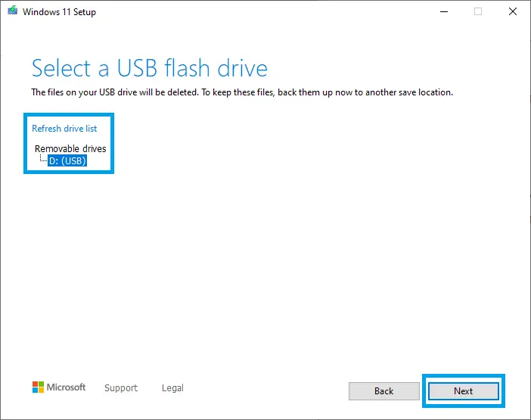Close the Windows 11 Setup window
Viewport: 531px width, 420px height.
[x=513, y=12]
